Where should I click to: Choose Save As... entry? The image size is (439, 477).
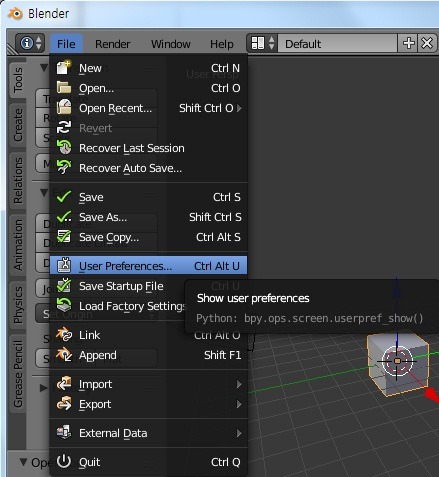(149, 217)
